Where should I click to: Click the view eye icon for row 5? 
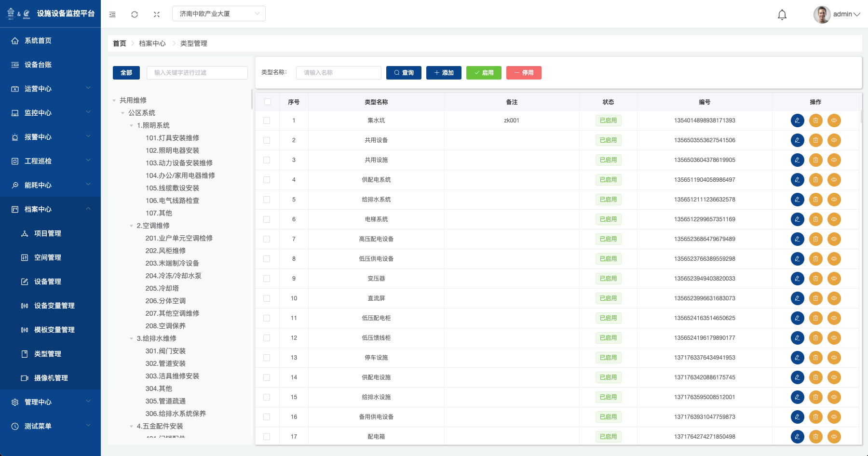pyautogui.click(x=834, y=200)
